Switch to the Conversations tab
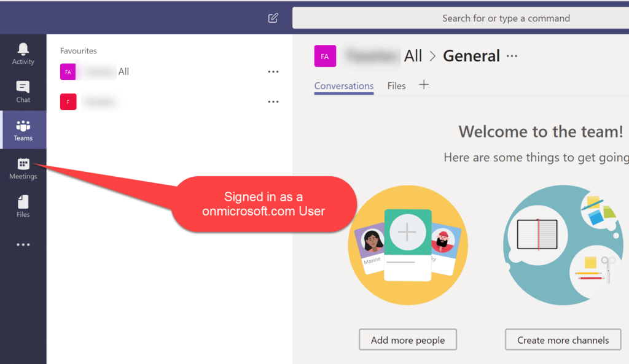 344,86
